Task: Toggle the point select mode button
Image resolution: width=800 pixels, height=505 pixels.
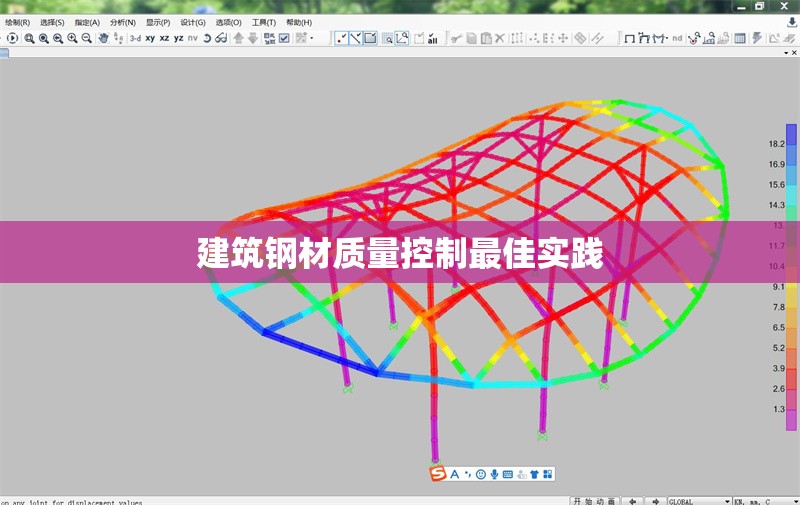Action: (x=341, y=38)
